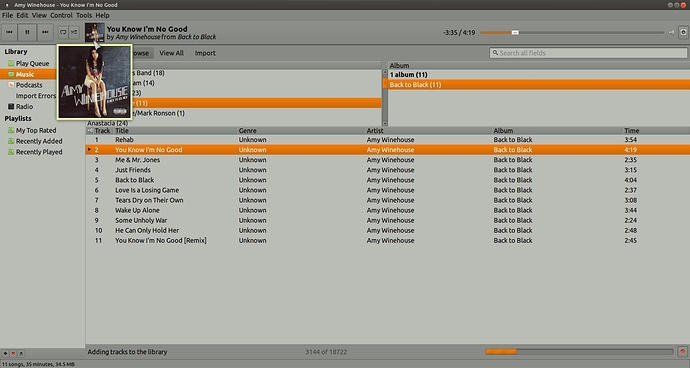This screenshot has height=368, width=690.
Task: Open Play Queue in the sidebar
Action: 33,63
